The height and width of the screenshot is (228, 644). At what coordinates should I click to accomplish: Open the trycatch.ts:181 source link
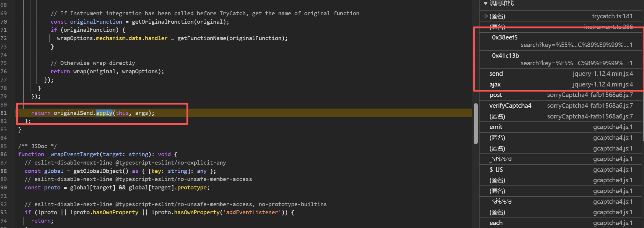click(612, 16)
